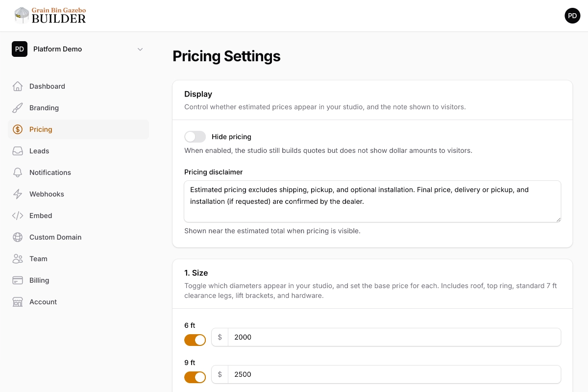Open the Team menu label
Screen dimensions: 588x392
38,259
